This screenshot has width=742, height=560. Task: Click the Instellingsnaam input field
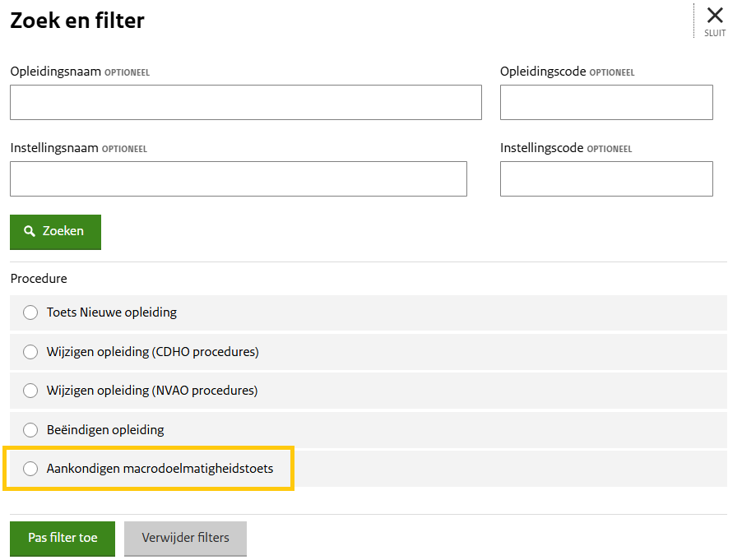239,178
